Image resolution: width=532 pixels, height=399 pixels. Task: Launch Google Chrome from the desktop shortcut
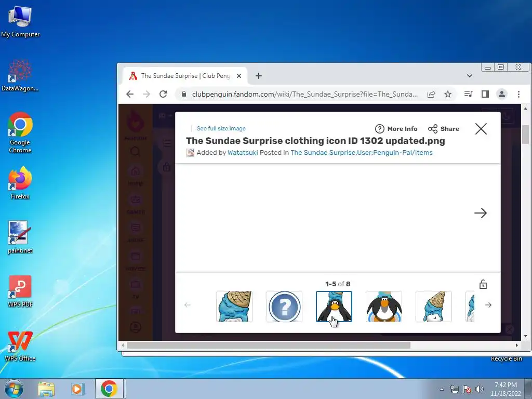20,132
